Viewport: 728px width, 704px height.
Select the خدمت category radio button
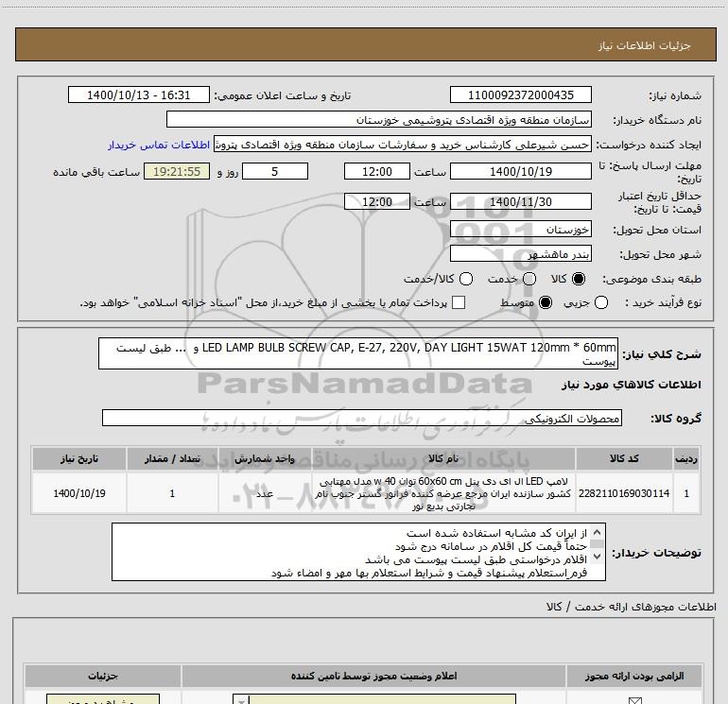[529, 279]
